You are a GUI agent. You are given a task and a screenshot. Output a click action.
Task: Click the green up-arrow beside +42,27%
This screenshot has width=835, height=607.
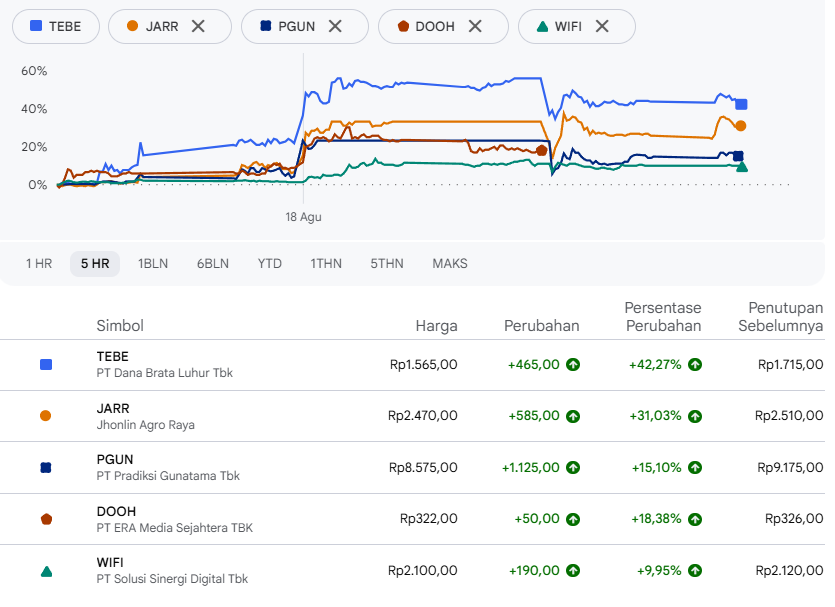694,365
